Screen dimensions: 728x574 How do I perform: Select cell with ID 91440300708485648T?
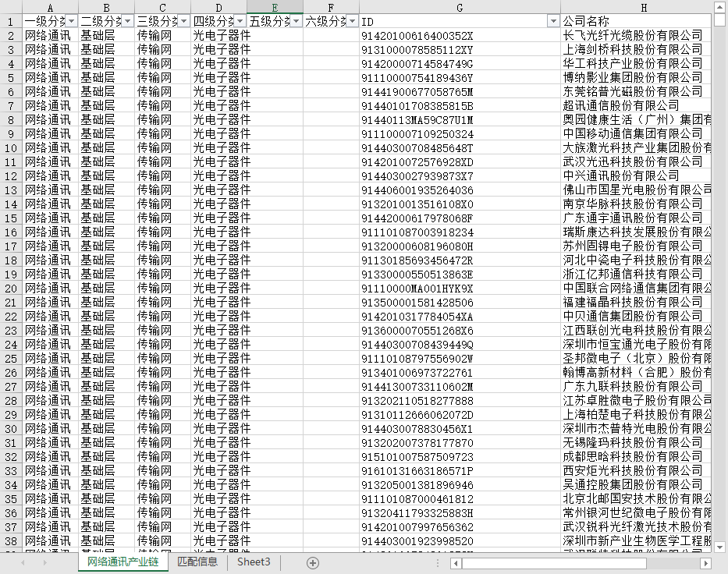coord(460,147)
